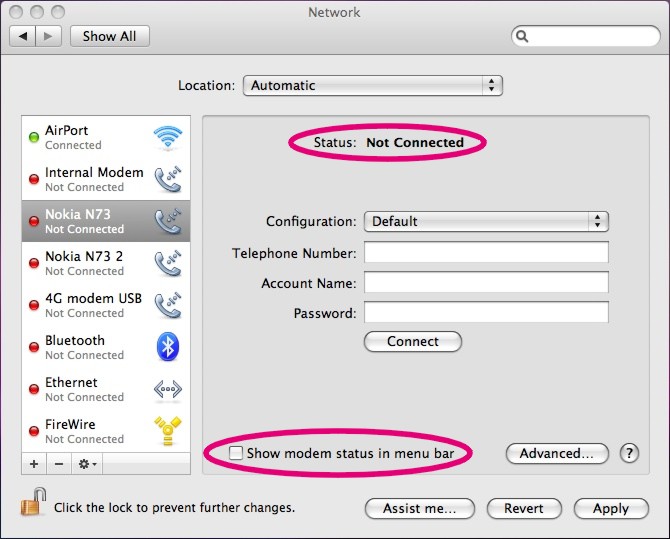670x539 pixels.
Task: Click the Nokia N73 2 phone icon
Action: point(168,263)
